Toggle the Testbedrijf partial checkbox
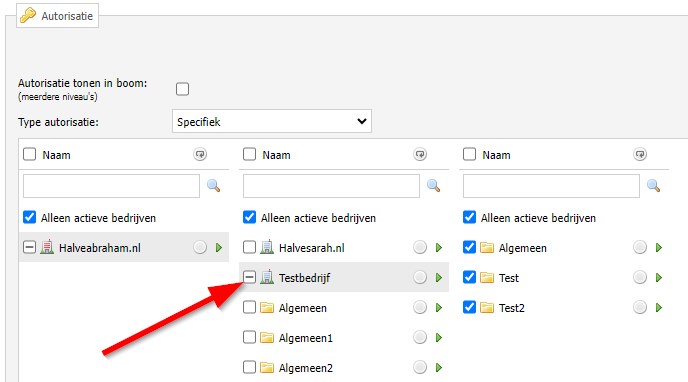The image size is (688, 382). [249, 277]
